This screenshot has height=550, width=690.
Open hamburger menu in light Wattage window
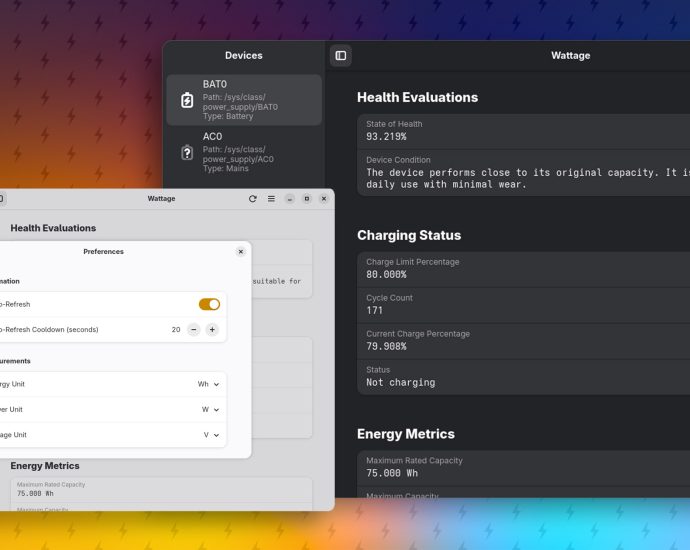click(x=271, y=199)
